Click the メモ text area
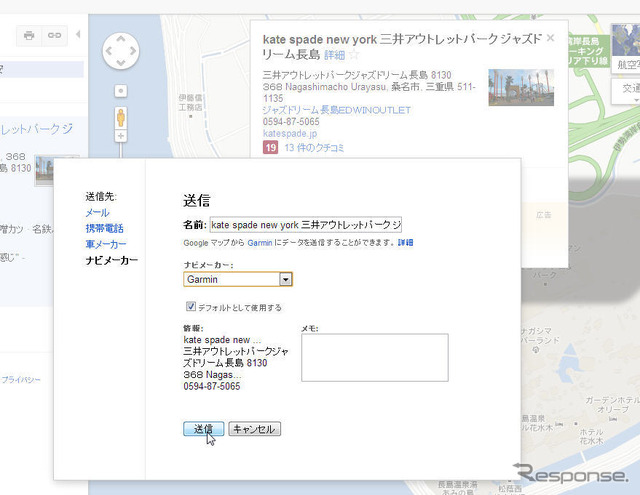The width and height of the screenshot is (640, 495). [x=375, y=357]
